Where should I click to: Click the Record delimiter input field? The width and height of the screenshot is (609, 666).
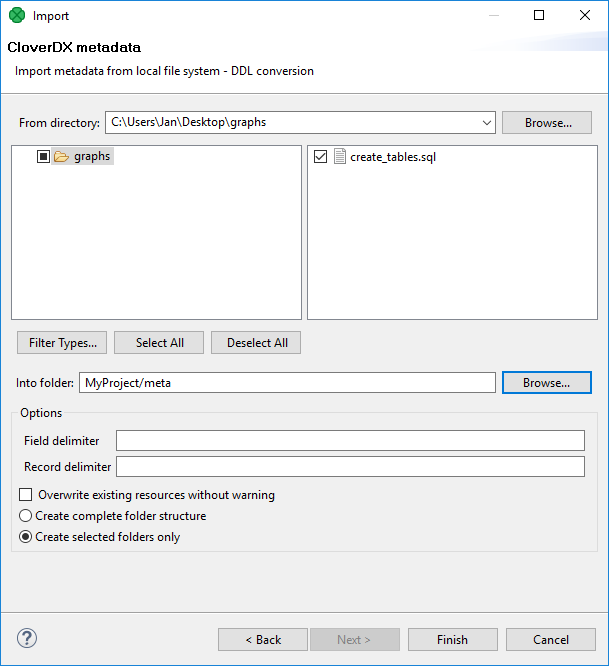(x=350, y=467)
